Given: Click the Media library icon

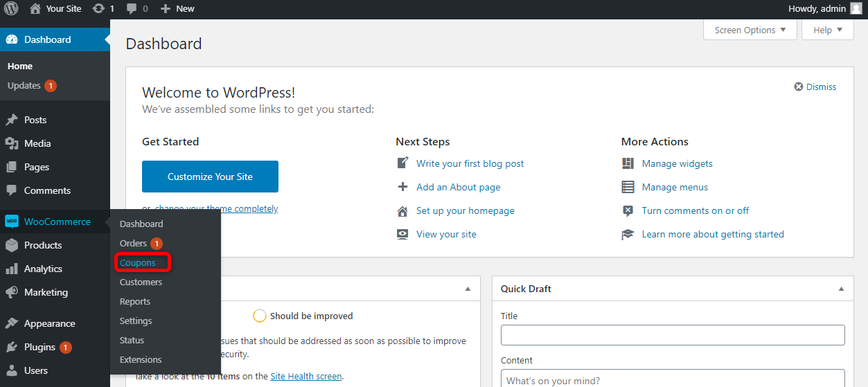Looking at the screenshot, I should pos(12,143).
